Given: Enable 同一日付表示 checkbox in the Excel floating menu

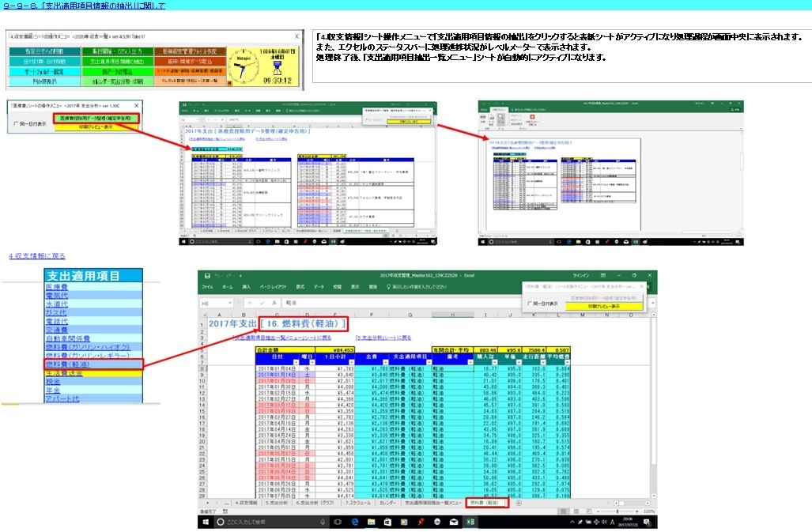Looking at the screenshot, I should pyautogui.click(x=529, y=304).
